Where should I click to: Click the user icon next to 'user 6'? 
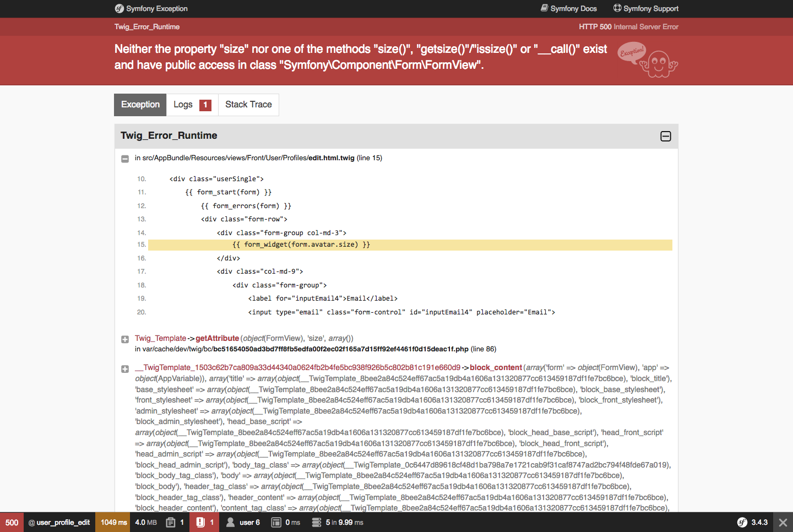pyautogui.click(x=230, y=522)
